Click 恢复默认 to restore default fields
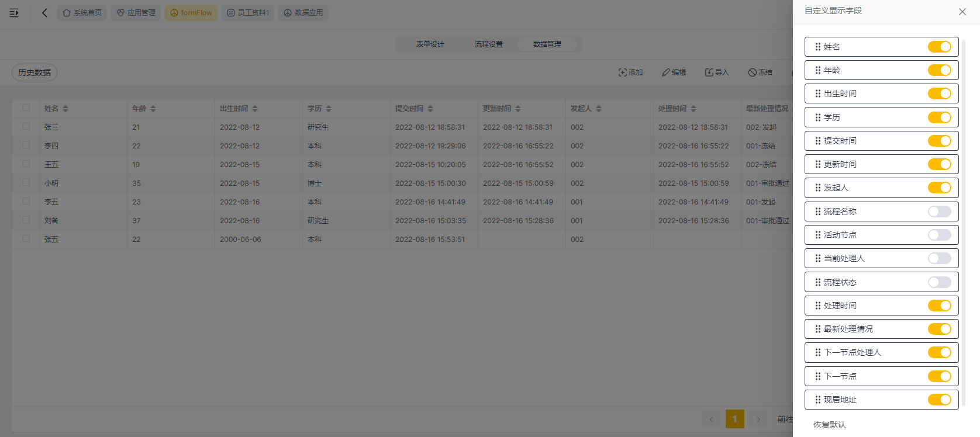Viewport: 980px width, 437px height. point(830,425)
